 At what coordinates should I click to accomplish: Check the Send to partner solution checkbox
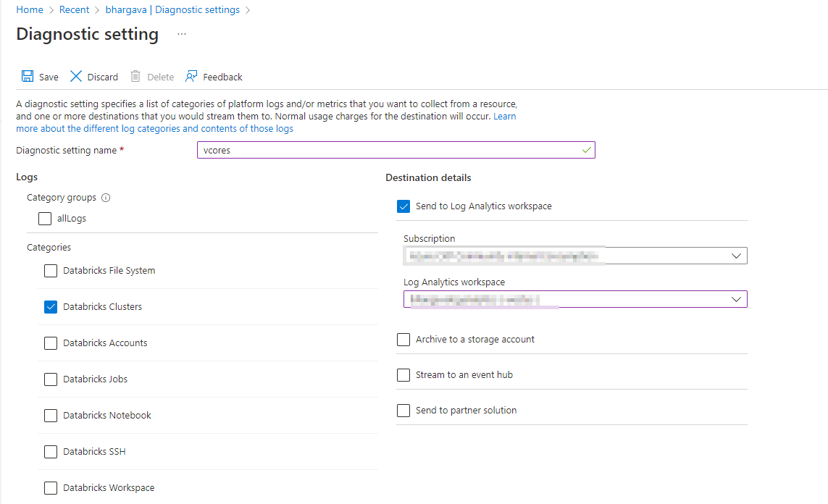pos(403,411)
